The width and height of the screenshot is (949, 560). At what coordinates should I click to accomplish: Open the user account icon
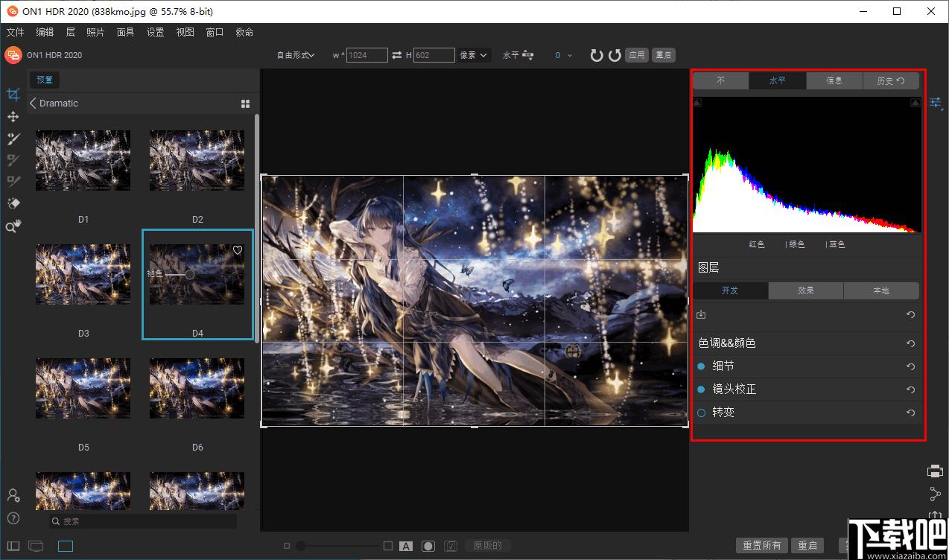point(13,495)
